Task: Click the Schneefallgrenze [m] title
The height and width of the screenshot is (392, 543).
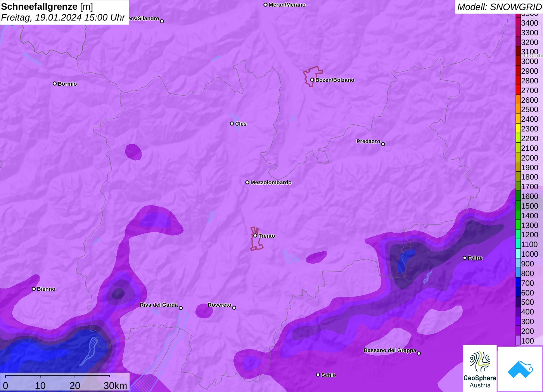Action: 47,7
